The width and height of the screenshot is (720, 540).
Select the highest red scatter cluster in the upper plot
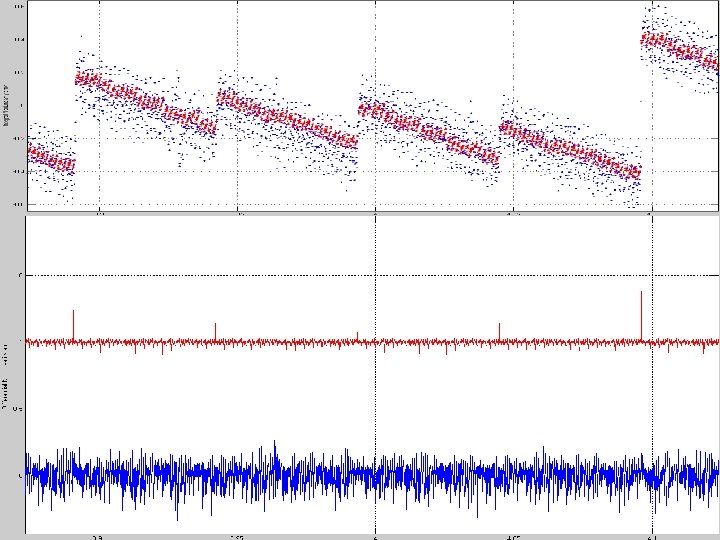click(x=680, y=51)
